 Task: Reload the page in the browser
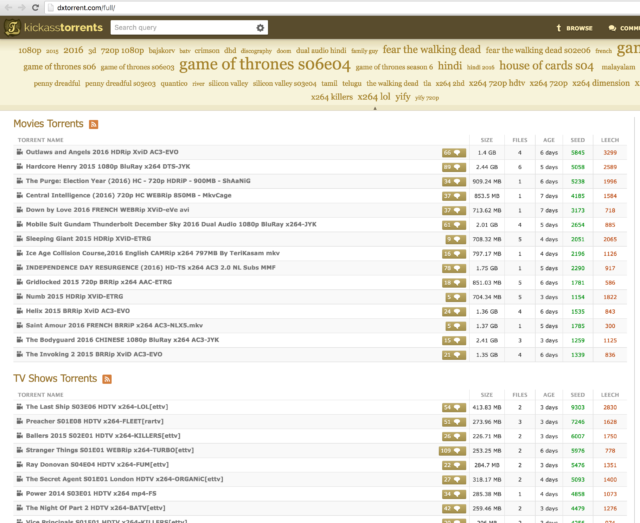coord(36,7)
